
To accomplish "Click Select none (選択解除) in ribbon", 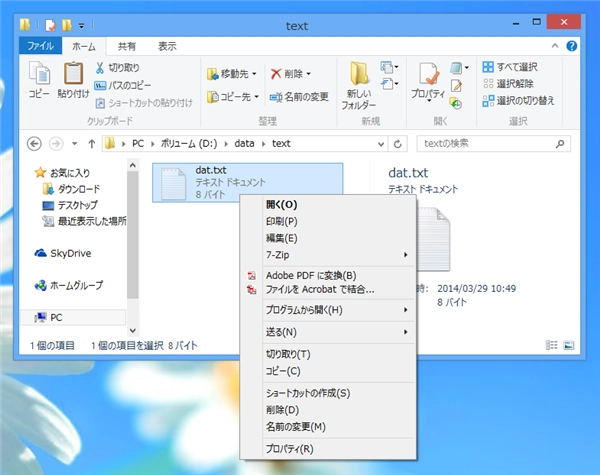I will click(508, 83).
